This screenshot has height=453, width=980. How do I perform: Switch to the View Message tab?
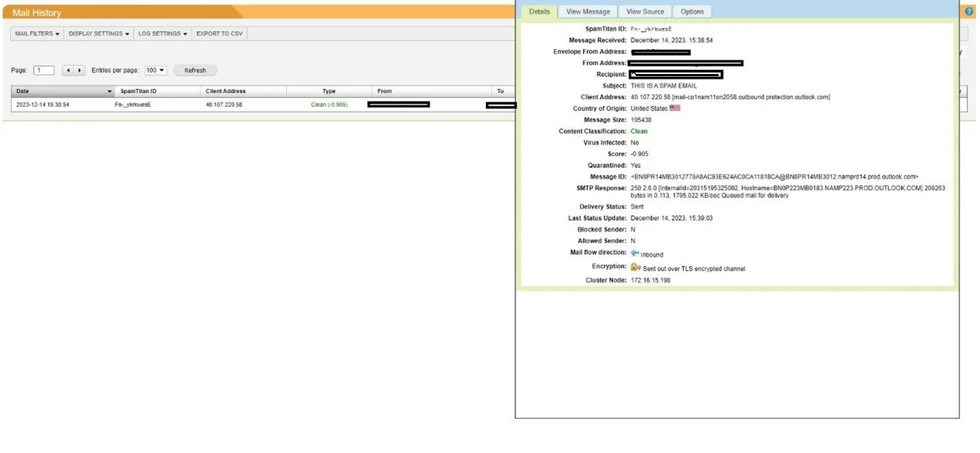point(587,12)
